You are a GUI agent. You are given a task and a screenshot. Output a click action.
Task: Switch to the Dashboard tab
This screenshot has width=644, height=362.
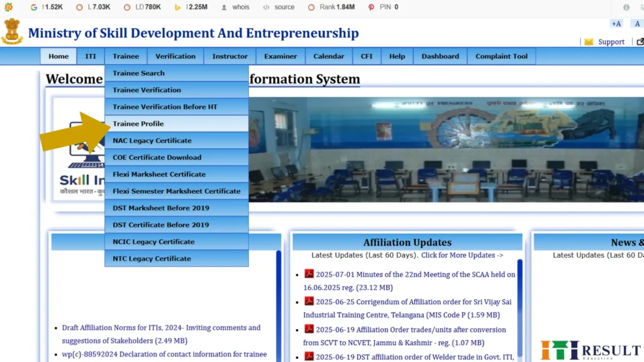tap(440, 56)
